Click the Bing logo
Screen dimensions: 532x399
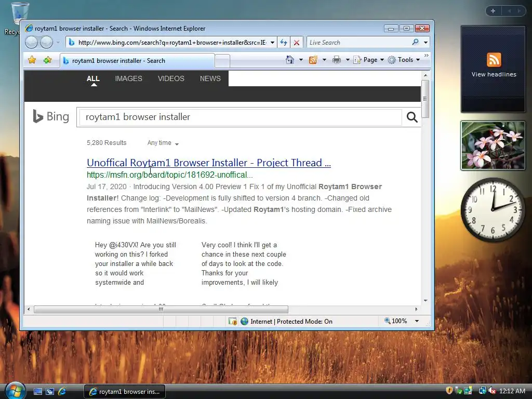point(51,116)
